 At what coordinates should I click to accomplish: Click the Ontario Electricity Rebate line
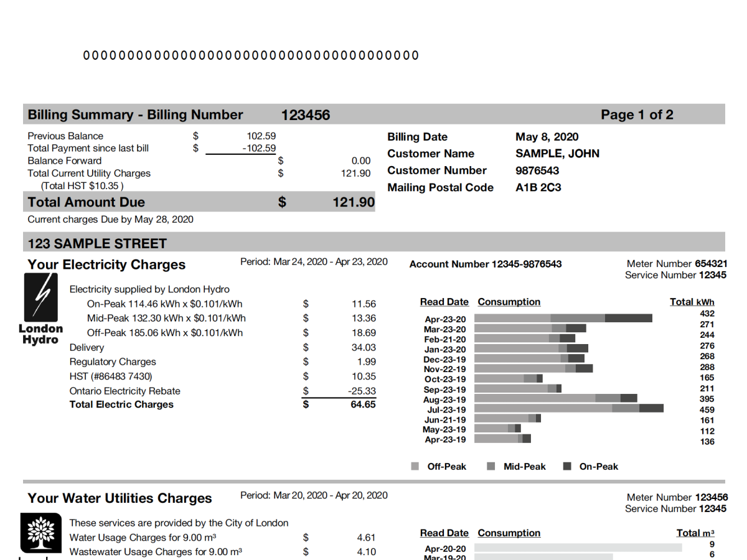125,391
